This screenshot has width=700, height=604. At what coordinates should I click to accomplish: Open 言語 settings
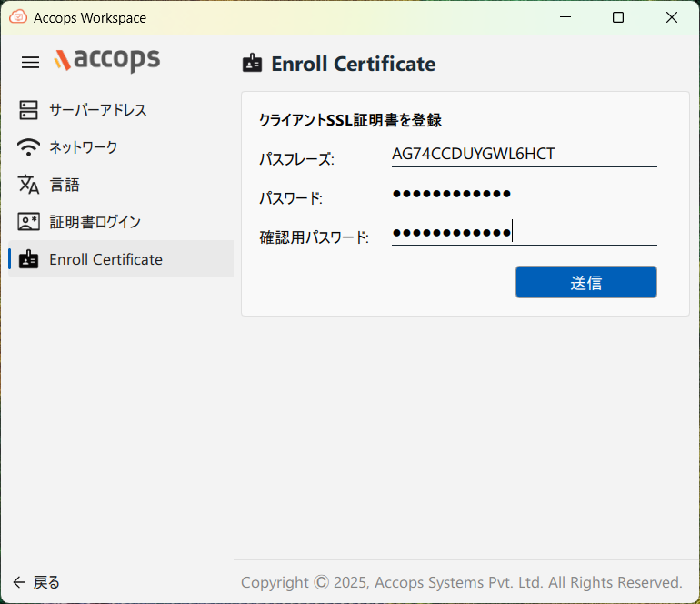(x=121, y=185)
